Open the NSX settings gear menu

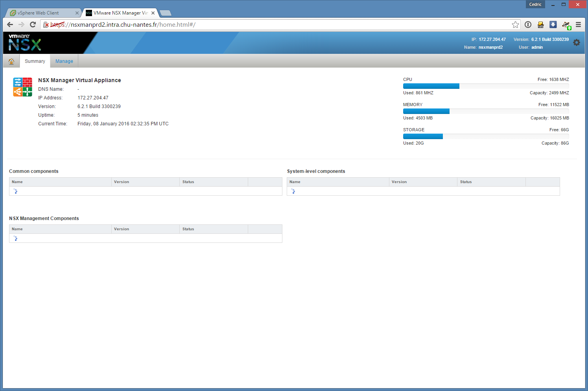[x=576, y=42]
